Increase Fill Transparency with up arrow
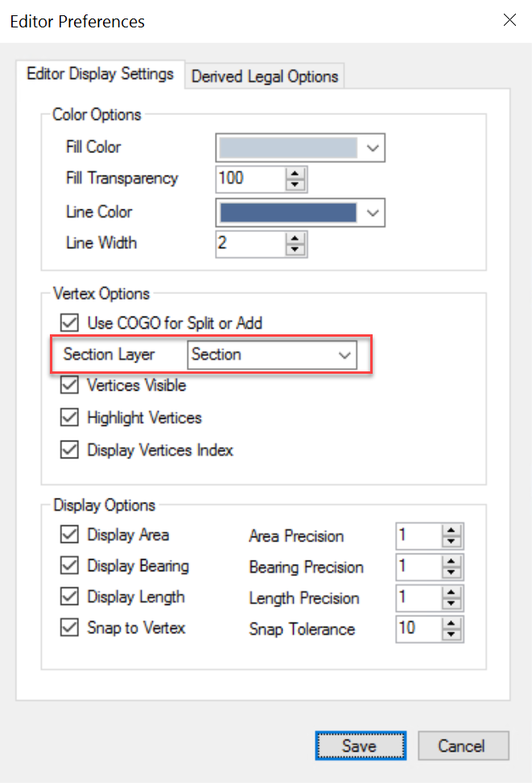This screenshot has height=783, width=532. pyautogui.click(x=296, y=173)
